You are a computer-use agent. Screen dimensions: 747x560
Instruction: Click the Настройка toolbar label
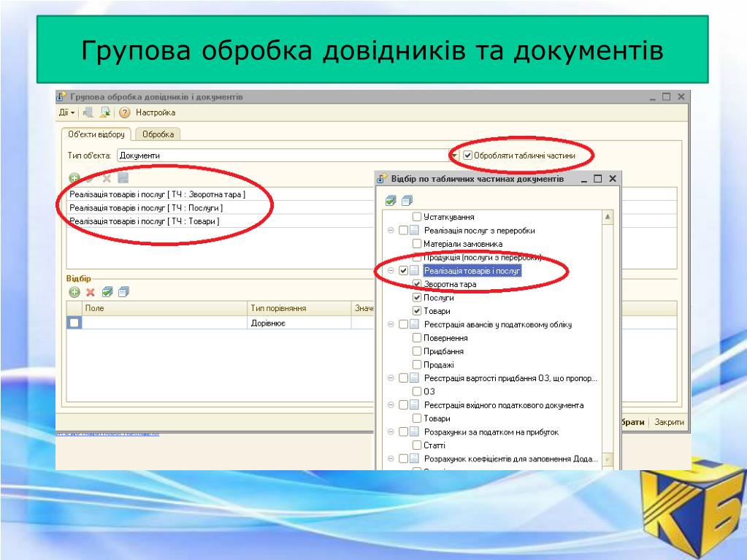coord(156,113)
